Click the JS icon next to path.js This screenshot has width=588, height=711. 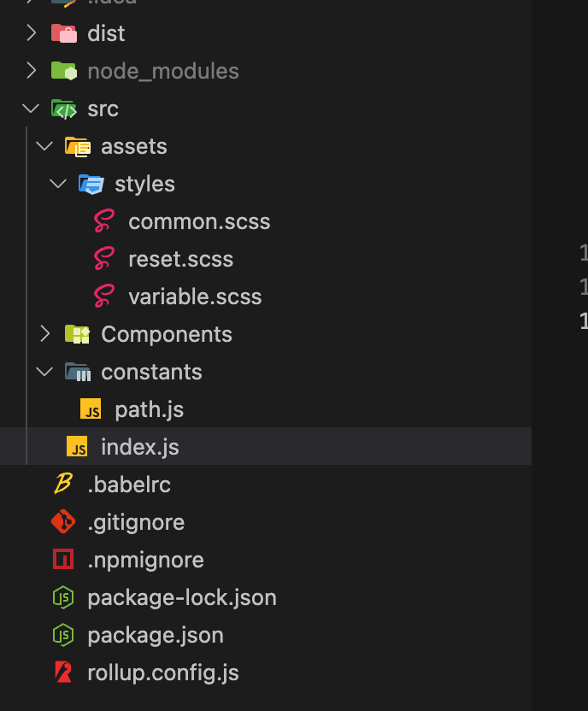point(91,409)
